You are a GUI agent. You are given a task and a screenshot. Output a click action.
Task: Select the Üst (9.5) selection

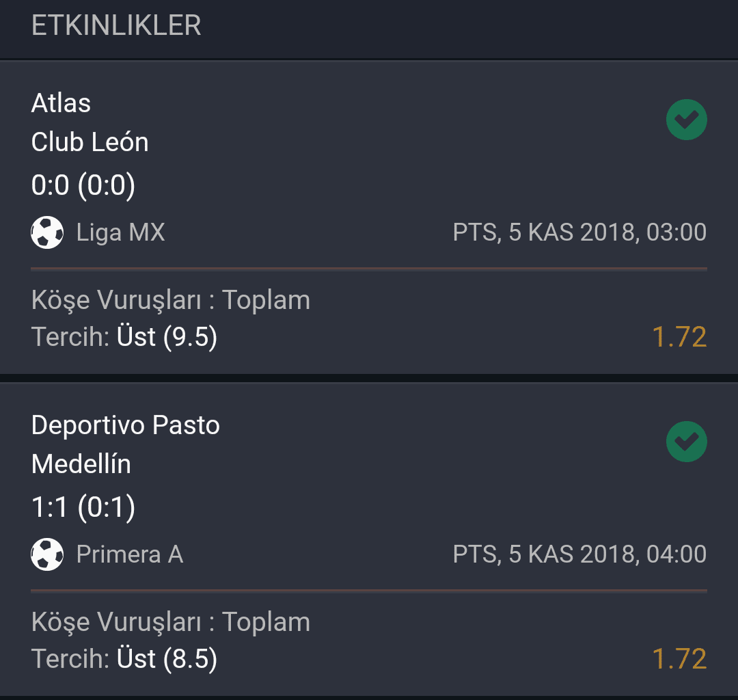(167, 336)
